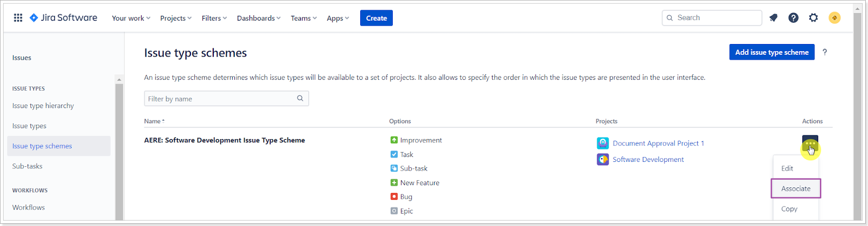This screenshot has width=868, height=226.
Task: Open the Dashboards dropdown
Action: click(x=259, y=18)
